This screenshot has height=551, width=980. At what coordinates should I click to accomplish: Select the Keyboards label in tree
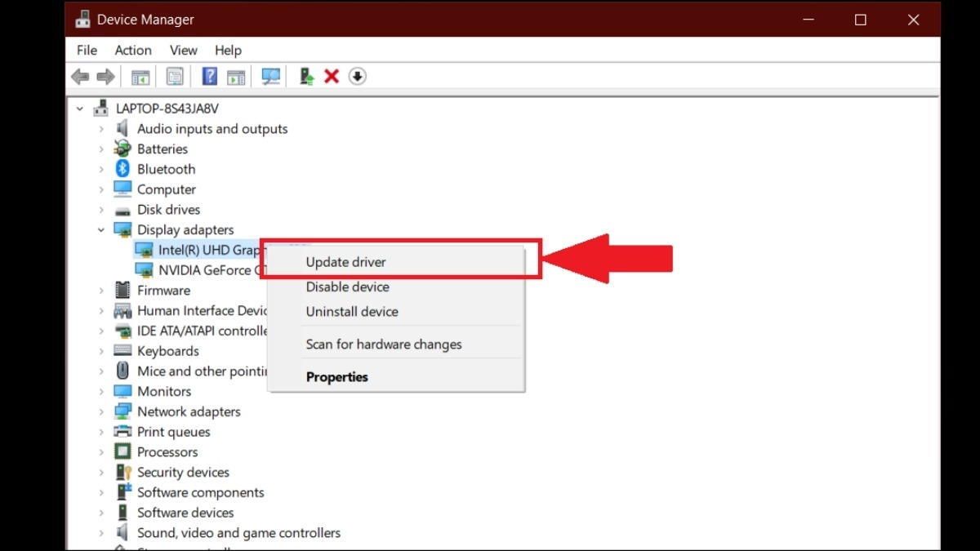click(x=168, y=351)
